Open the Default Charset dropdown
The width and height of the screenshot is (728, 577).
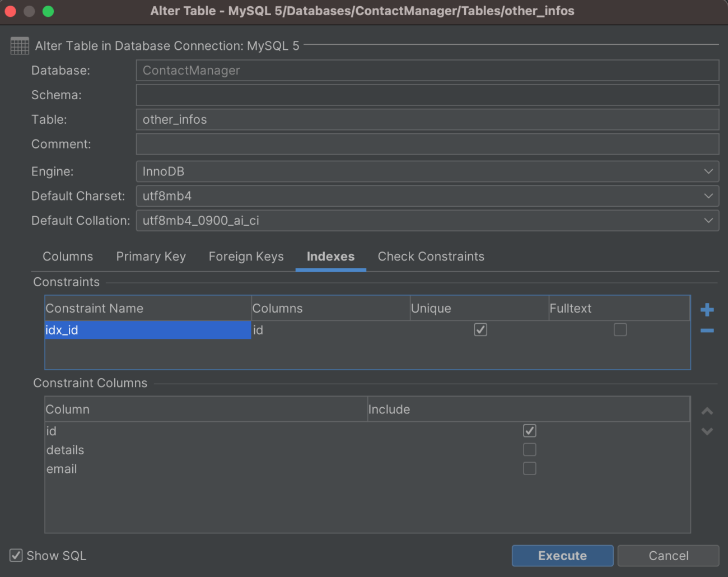[x=708, y=196]
